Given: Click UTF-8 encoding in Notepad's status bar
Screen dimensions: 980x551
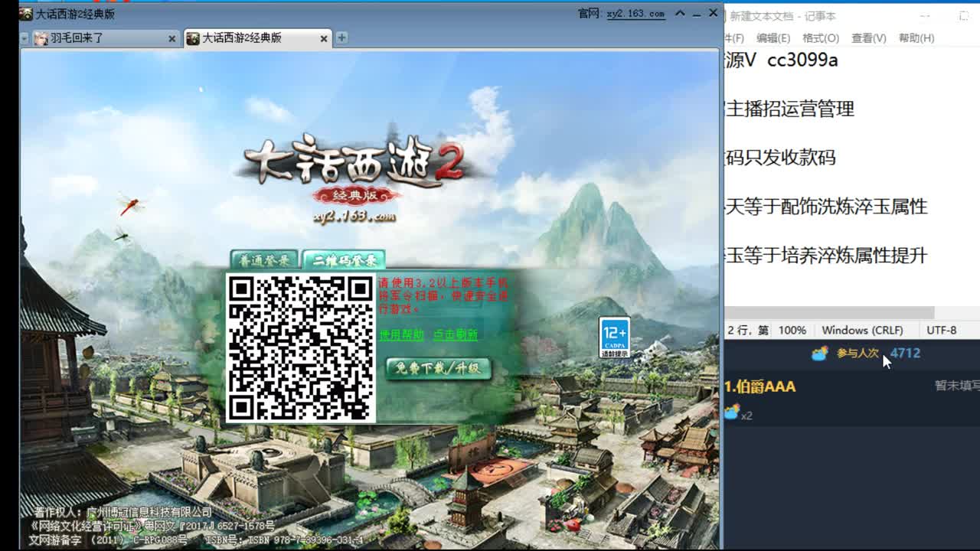Looking at the screenshot, I should [x=941, y=330].
